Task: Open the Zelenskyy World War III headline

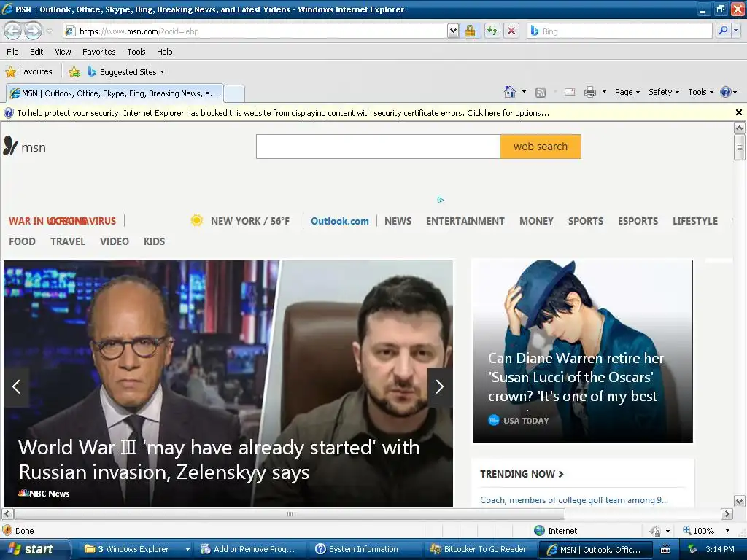Action: pyautogui.click(x=219, y=459)
